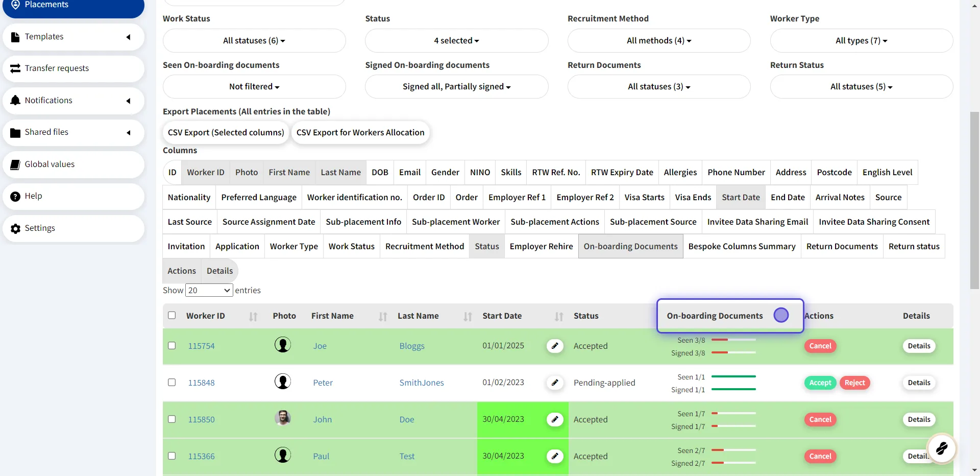This screenshot has width=980, height=476.
Task: Expand the Templates sidebar menu
Action: 73,37
